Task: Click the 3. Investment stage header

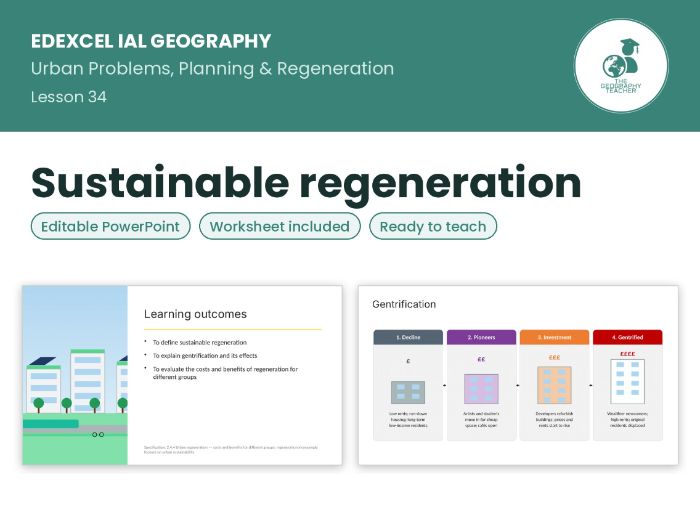Action: [554, 337]
